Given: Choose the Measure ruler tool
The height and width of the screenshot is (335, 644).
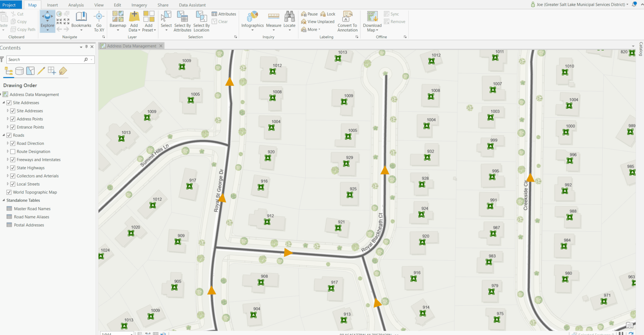Looking at the screenshot, I should [x=274, y=21].
